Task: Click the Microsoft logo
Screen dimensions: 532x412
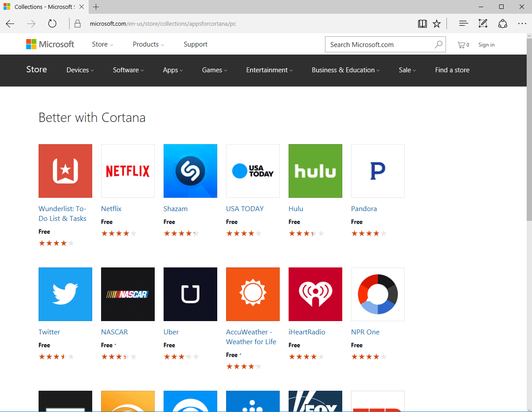Action: pos(50,44)
